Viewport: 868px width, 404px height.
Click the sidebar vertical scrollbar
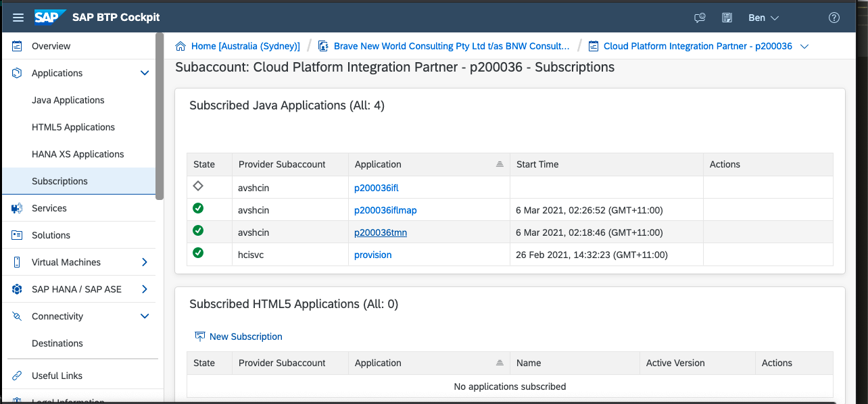(x=160, y=115)
